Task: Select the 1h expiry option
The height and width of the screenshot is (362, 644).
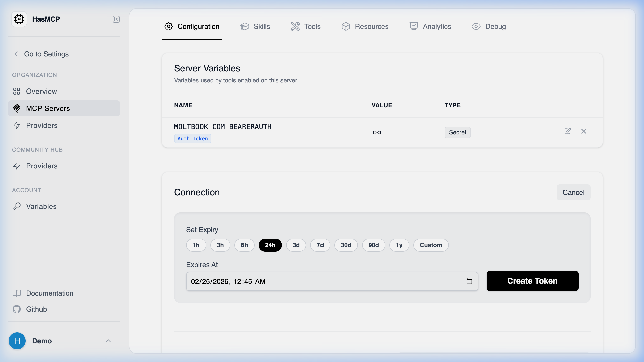Action: coord(196,245)
